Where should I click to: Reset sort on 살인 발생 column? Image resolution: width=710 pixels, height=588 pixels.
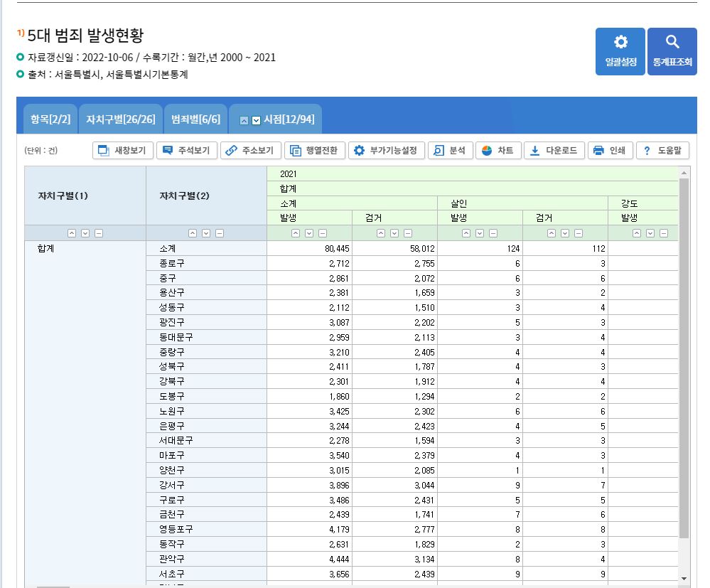point(493,233)
